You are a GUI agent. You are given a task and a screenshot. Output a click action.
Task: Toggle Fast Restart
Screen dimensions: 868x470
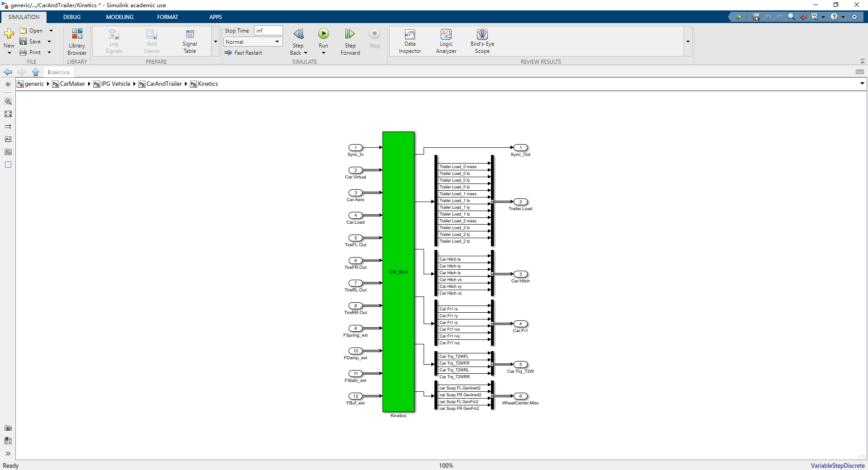[243, 53]
